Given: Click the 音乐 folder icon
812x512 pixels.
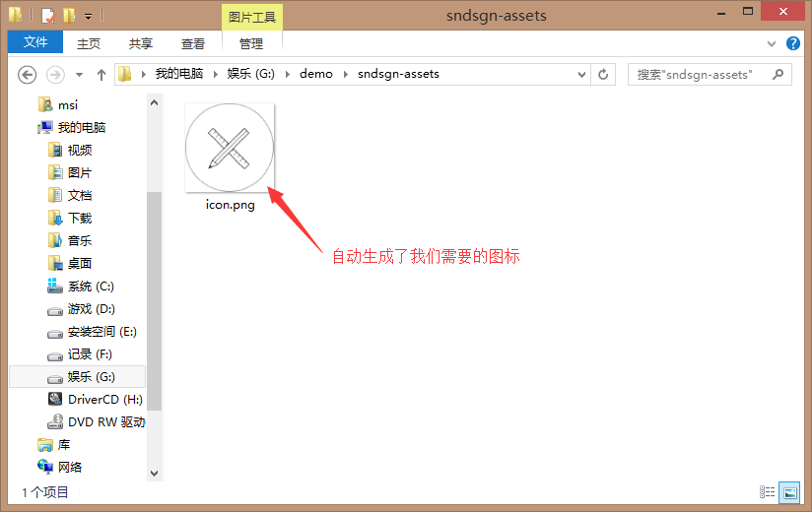Looking at the screenshot, I should point(55,240).
